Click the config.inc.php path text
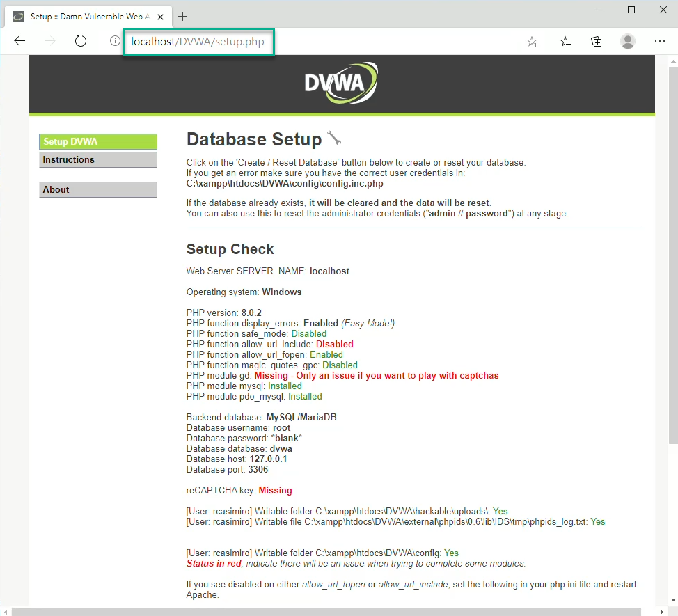The width and height of the screenshot is (678, 616). point(285,183)
